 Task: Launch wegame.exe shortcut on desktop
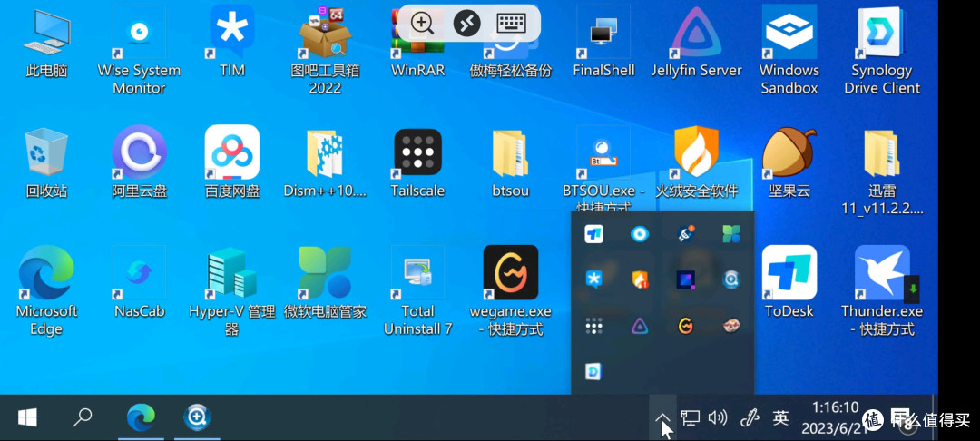click(511, 290)
